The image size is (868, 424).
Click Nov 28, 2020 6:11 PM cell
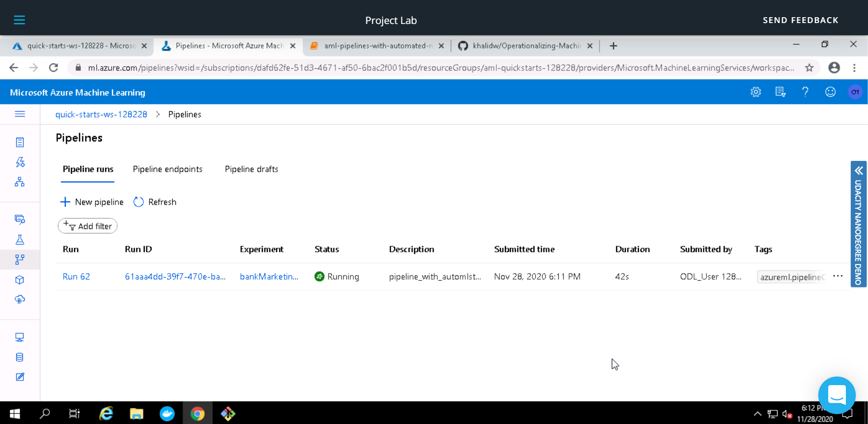coord(537,277)
